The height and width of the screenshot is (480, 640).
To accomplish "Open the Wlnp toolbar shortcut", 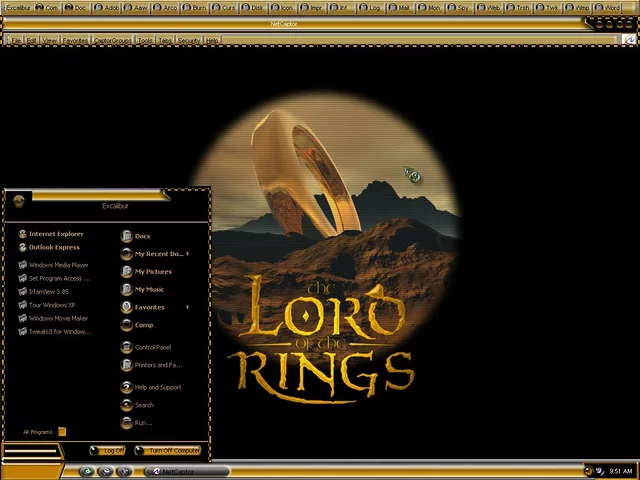I will click(x=577, y=7).
